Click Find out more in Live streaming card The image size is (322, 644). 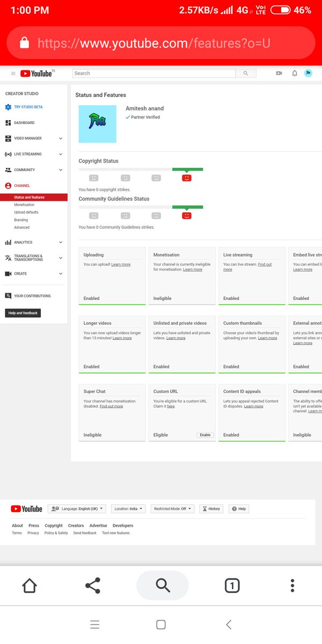coord(247,267)
